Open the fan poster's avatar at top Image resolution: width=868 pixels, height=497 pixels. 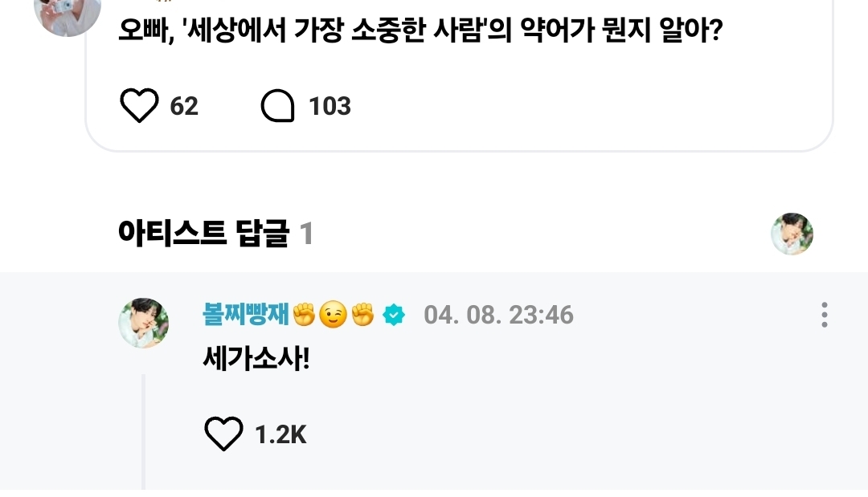coord(68,14)
